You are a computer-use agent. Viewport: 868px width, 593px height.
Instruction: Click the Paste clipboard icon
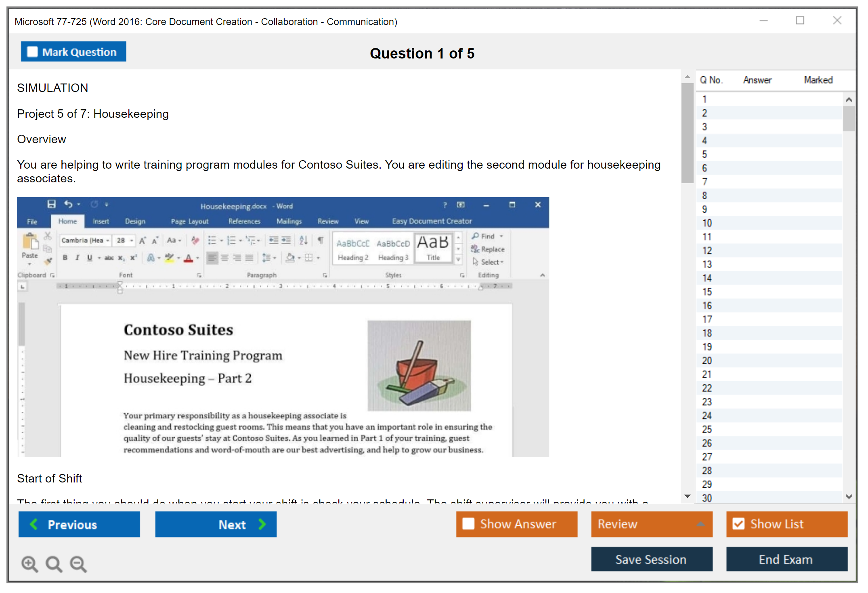pos(30,243)
